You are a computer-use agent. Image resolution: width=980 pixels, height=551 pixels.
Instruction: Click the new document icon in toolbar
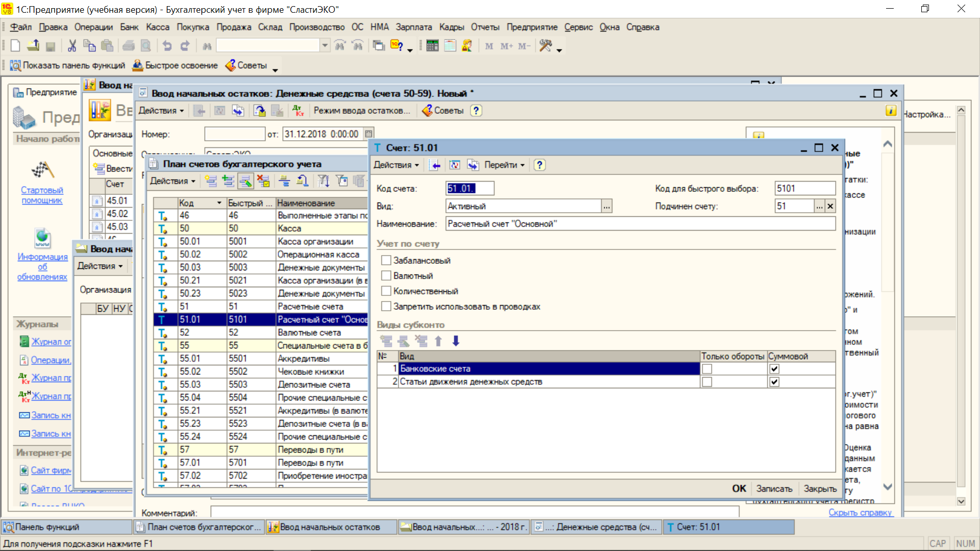[15, 46]
